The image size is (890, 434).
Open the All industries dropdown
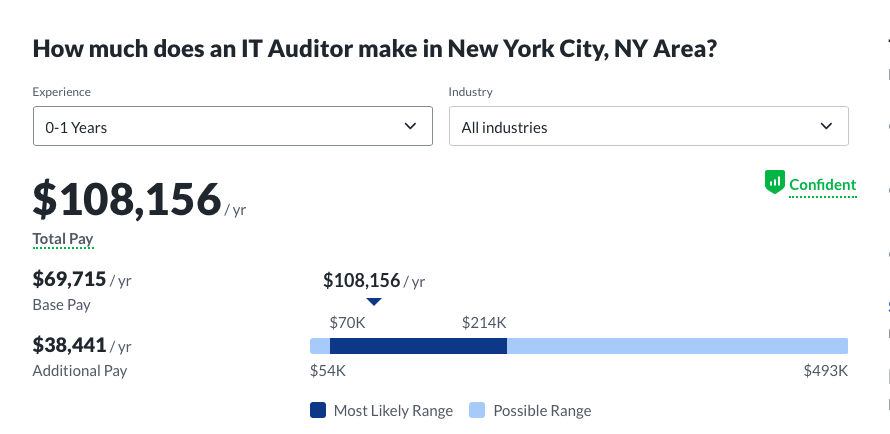coord(648,127)
